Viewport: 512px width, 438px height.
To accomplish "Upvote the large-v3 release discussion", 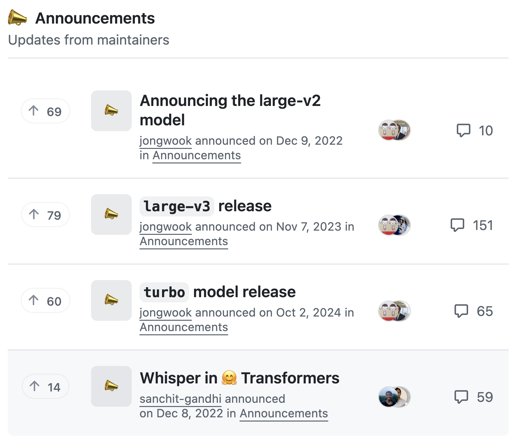I will [45, 215].
